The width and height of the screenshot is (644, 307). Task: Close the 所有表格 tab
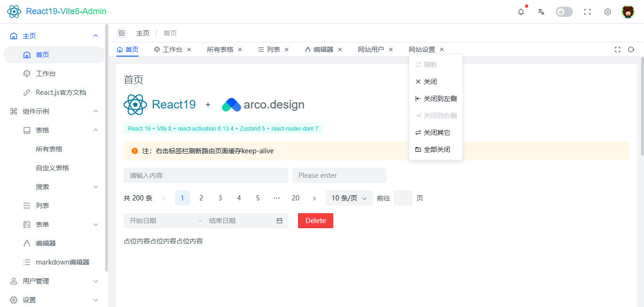tap(240, 50)
